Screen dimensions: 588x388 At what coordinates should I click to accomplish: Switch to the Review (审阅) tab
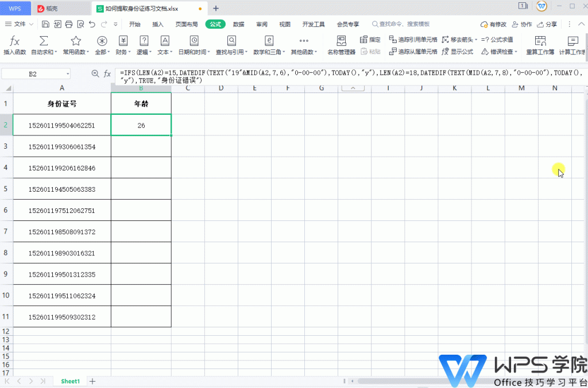click(262, 24)
